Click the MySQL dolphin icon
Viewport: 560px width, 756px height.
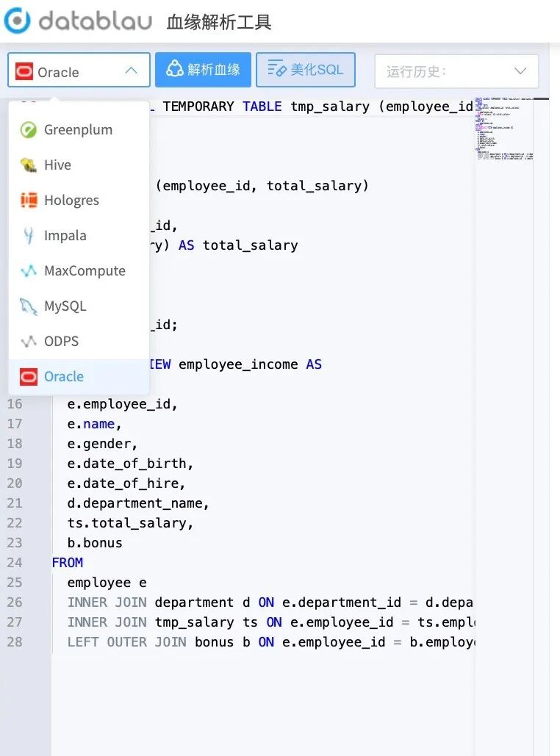(29, 306)
